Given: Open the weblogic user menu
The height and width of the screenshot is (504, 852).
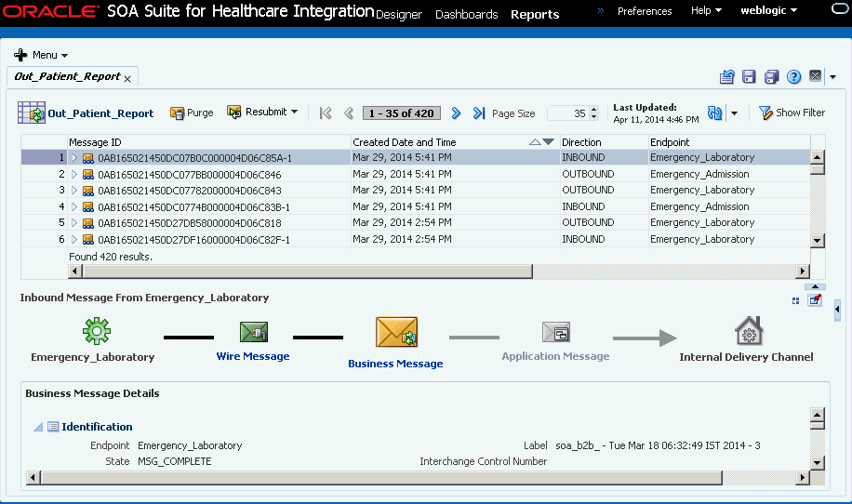Looking at the screenshot, I should coord(768,10).
